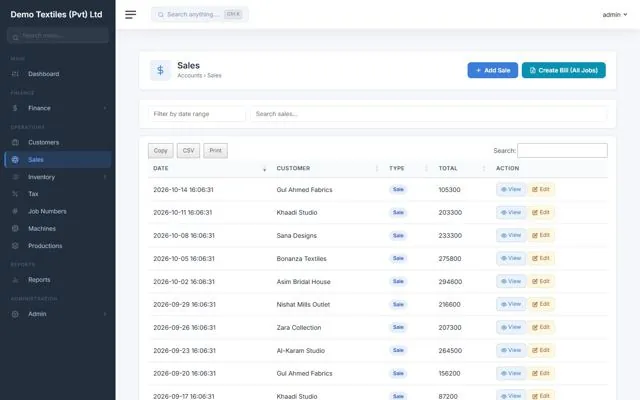Copy the table with Copy button
This screenshot has width=640, height=400.
click(x=160, y=151)
